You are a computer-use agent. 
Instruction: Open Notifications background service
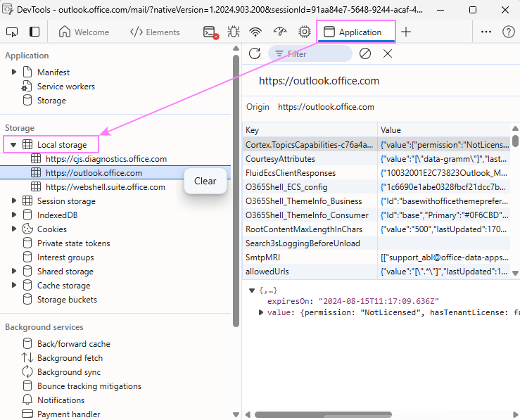pyautogui.click(x=61, y=400)
